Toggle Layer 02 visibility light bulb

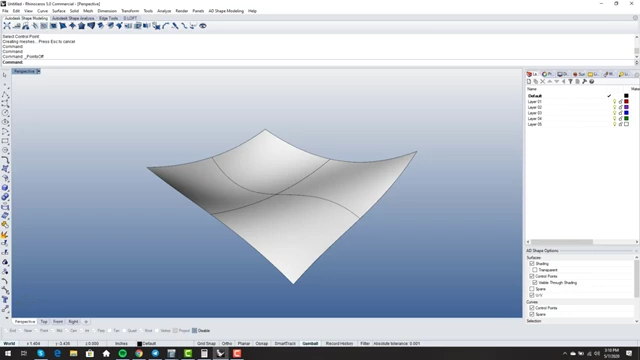(614, 107)
